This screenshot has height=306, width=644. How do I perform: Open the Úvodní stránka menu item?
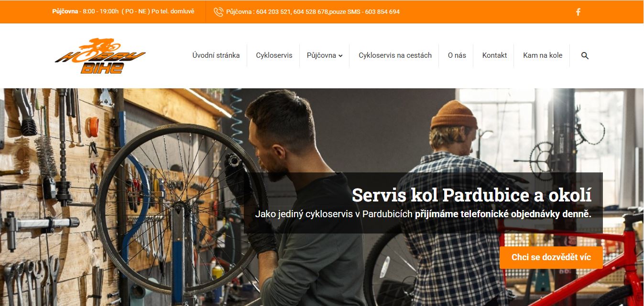(x=216, y=55)
